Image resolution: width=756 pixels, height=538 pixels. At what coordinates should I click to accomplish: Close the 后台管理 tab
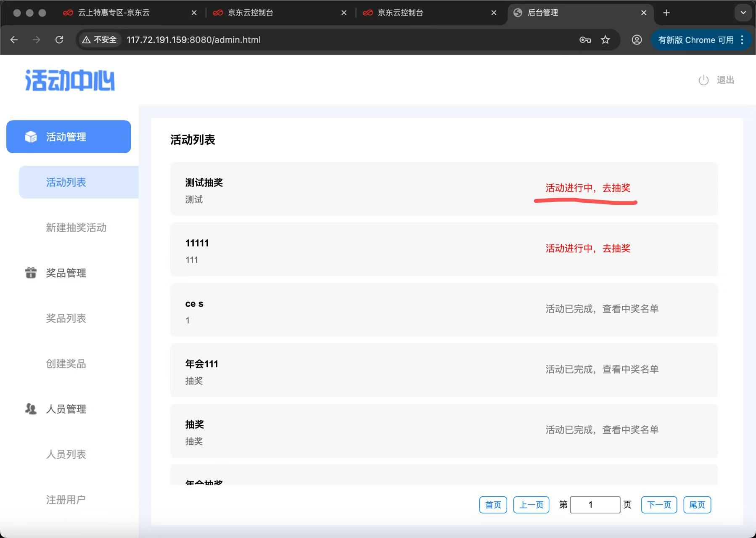coord(643,13)
